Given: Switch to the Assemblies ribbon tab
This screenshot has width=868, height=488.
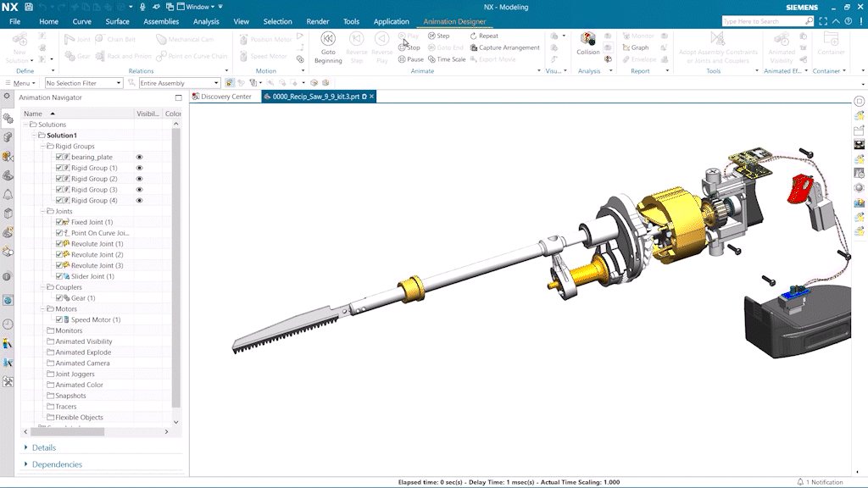Looking at the screenshot, I should pos(160,21).
